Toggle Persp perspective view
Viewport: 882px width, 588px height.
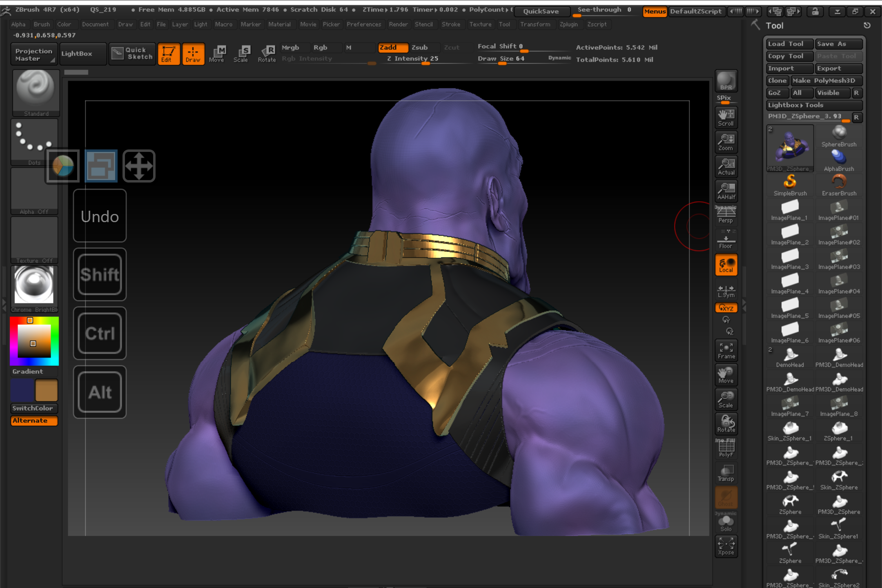tap(726, 215)
